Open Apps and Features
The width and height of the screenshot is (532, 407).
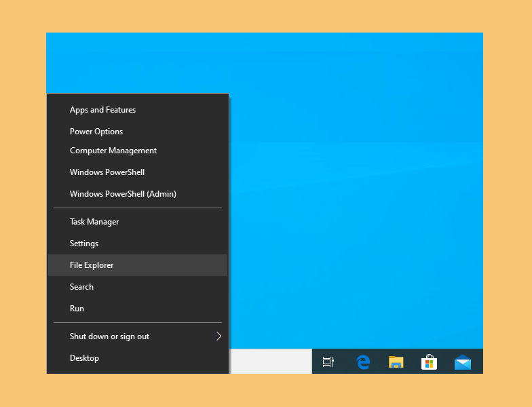pos(137,110)
